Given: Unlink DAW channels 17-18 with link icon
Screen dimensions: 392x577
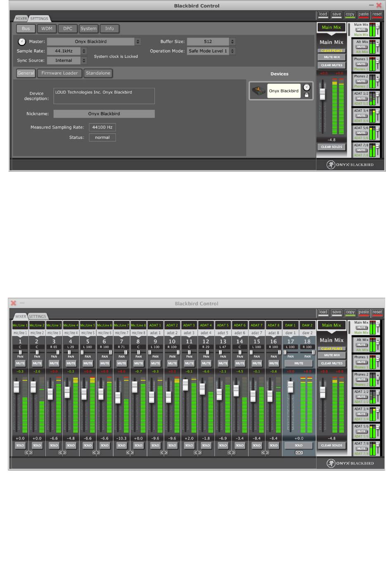Looking at the screenshot, I should (x=299, y=453).
